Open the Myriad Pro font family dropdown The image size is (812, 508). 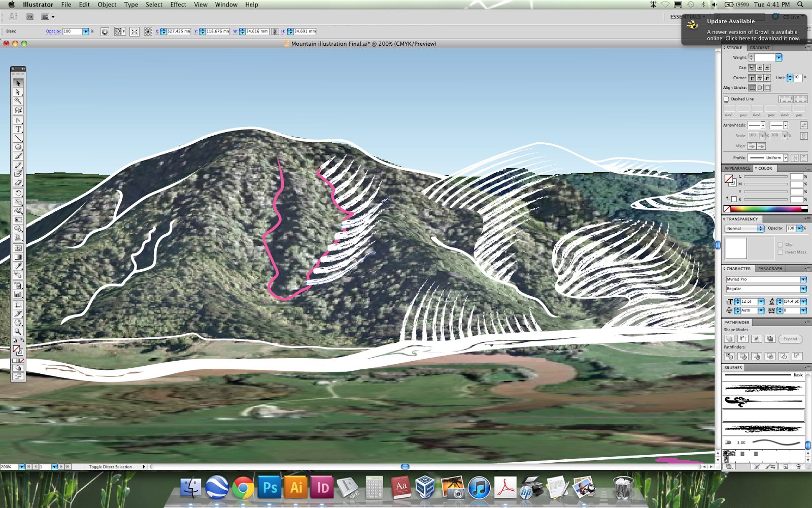803,279
